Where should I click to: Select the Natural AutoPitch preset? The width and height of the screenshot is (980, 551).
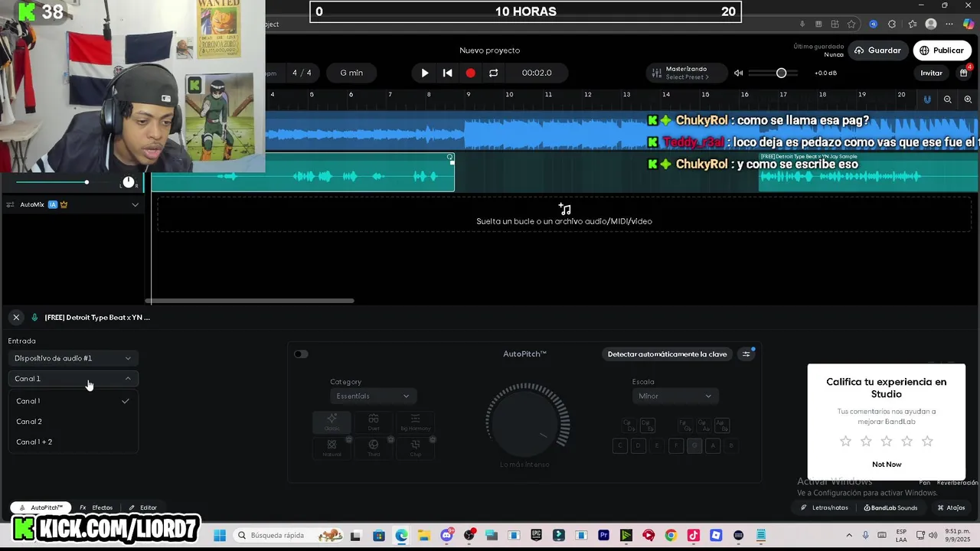(332, 448)
